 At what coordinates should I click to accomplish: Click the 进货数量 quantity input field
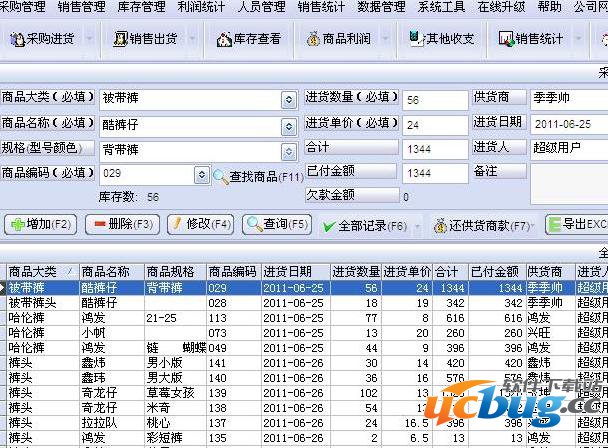click(x=434, y=99)
